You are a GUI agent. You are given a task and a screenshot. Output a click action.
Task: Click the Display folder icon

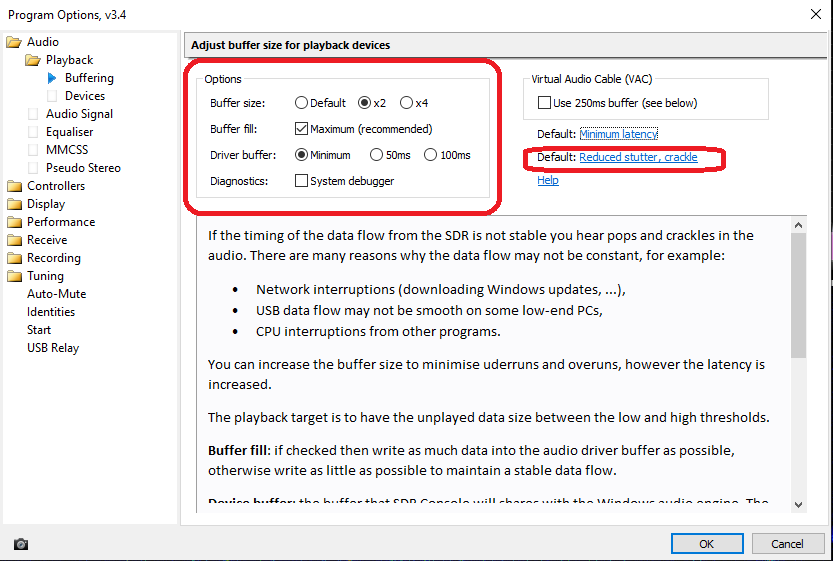pyautogui.click(x=14, y=204)
